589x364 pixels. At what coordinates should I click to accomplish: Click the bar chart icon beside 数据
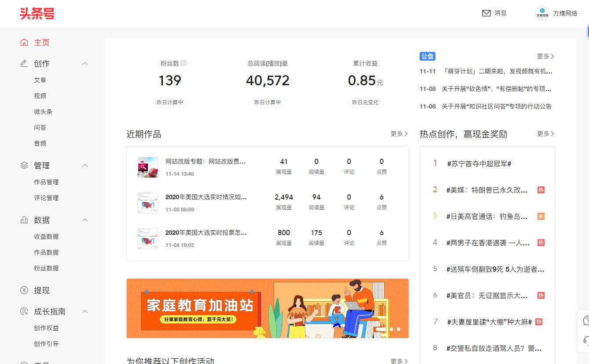24,220
